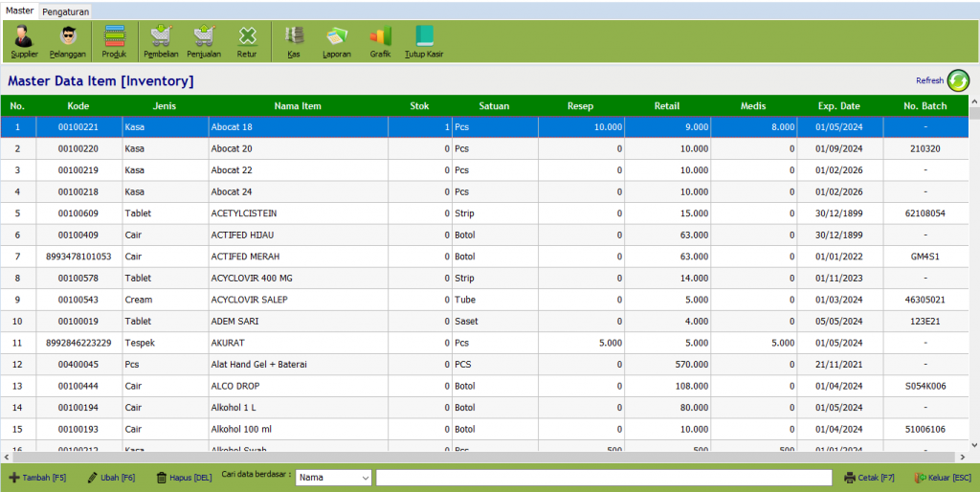The width and height of the screenshot is (980, 492).
Task: Open the Kas cash icon
Action: tap(294, 40)
